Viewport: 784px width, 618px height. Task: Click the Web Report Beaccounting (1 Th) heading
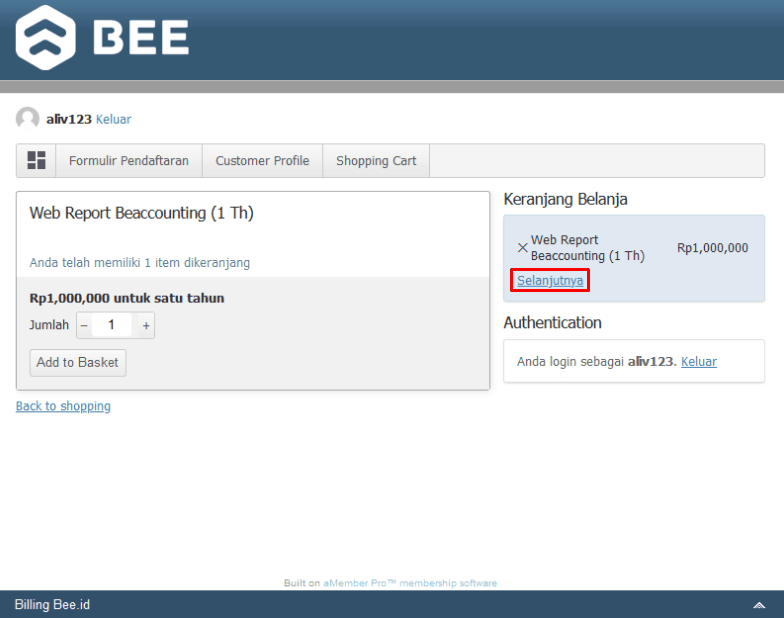142,213
